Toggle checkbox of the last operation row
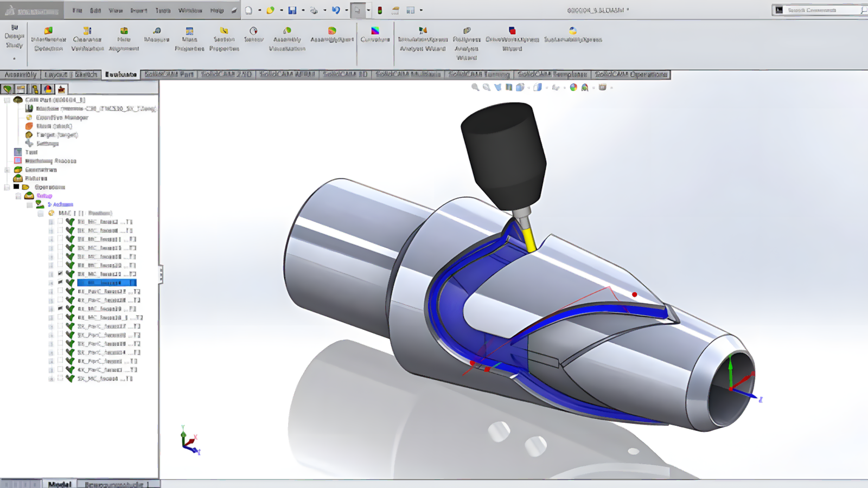Image resolution: width=868 pixels, height=488 pixels. (x=60, y=378)
